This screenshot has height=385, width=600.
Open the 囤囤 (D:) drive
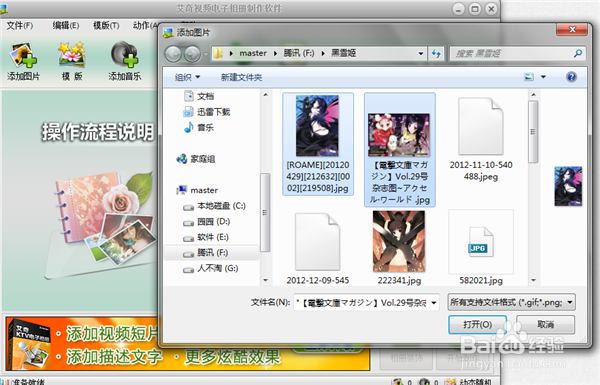pyautogui.click(x=207, y=222)
